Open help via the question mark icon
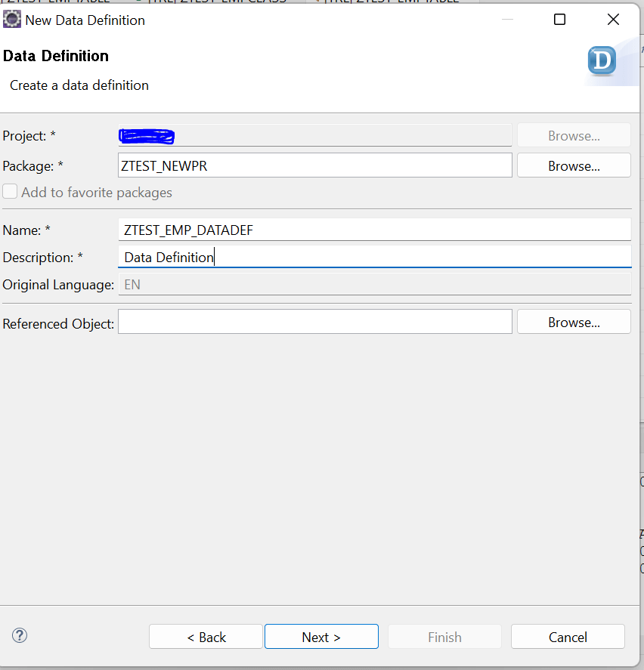Screen dimensions: 644x670 (20, 635)
